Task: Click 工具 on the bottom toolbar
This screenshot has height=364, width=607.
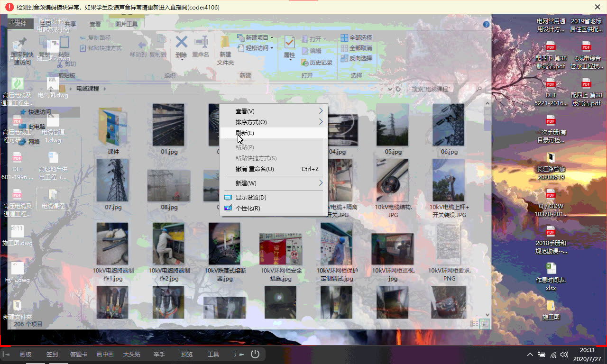Action: pos(213,354)
